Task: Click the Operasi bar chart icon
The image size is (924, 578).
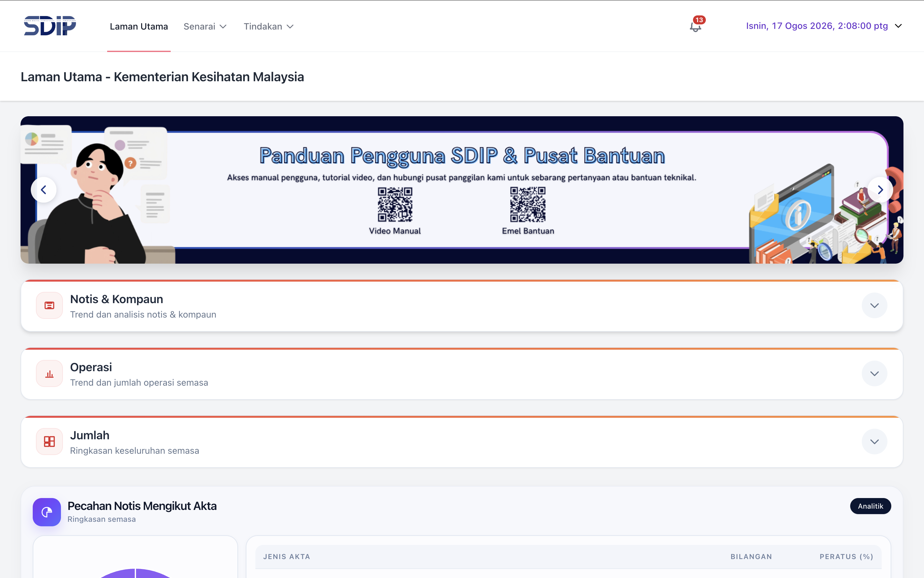Action: (49, 373)
